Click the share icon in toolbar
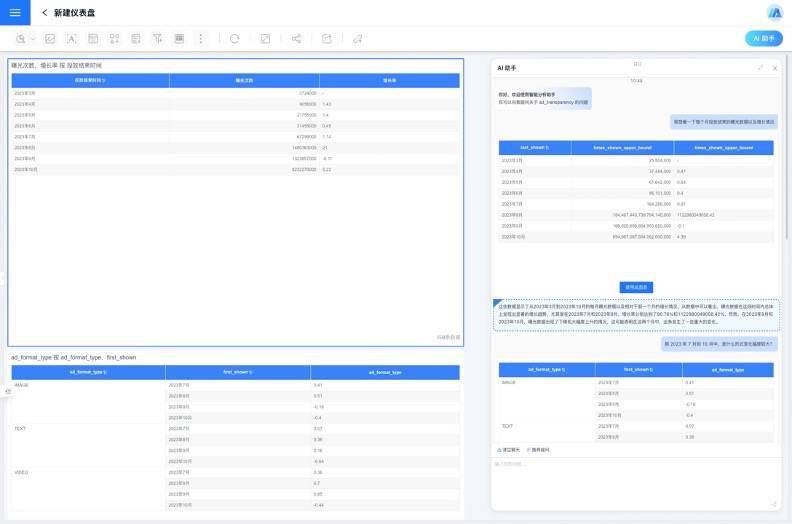 click(296, 38)
